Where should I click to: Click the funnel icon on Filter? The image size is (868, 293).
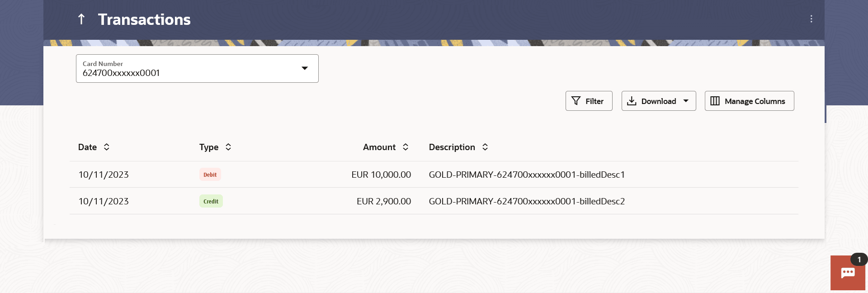coord(576,101)
